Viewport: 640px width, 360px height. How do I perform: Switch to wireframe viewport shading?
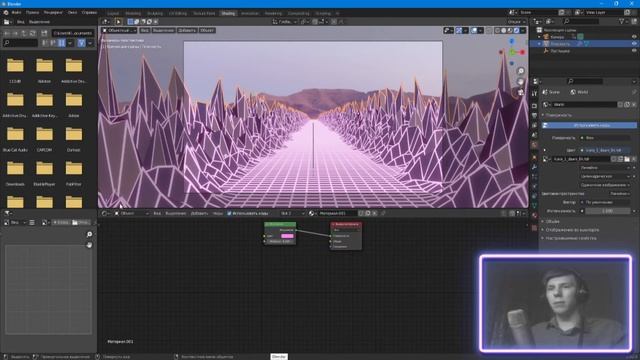tap(498, 30)
